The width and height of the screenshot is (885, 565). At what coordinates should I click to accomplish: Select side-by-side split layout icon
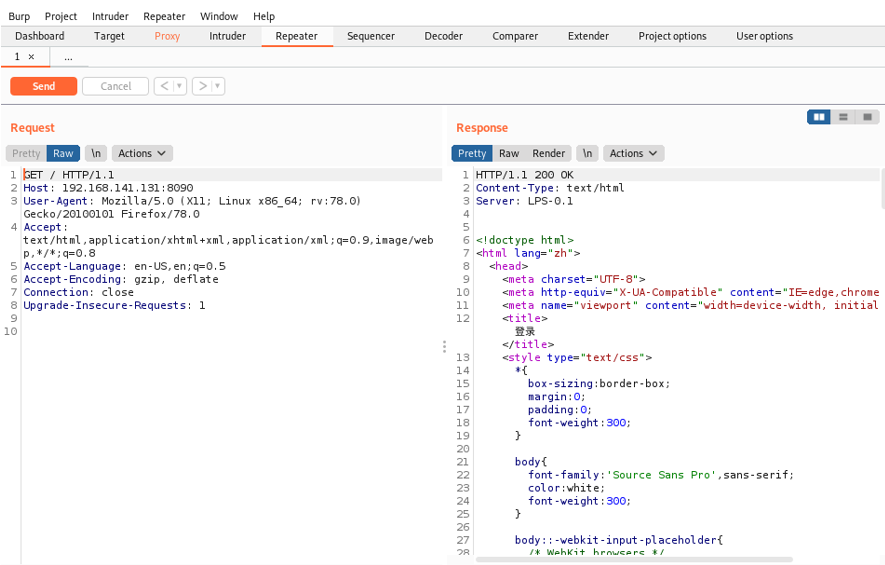pyautogui.click(x=818, y=117)
